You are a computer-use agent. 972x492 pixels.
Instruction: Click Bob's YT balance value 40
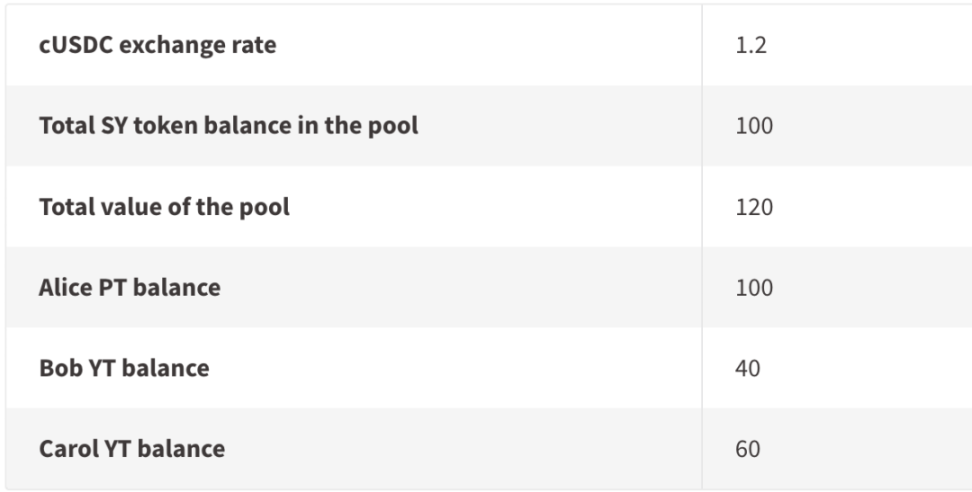tap(748, 367)
